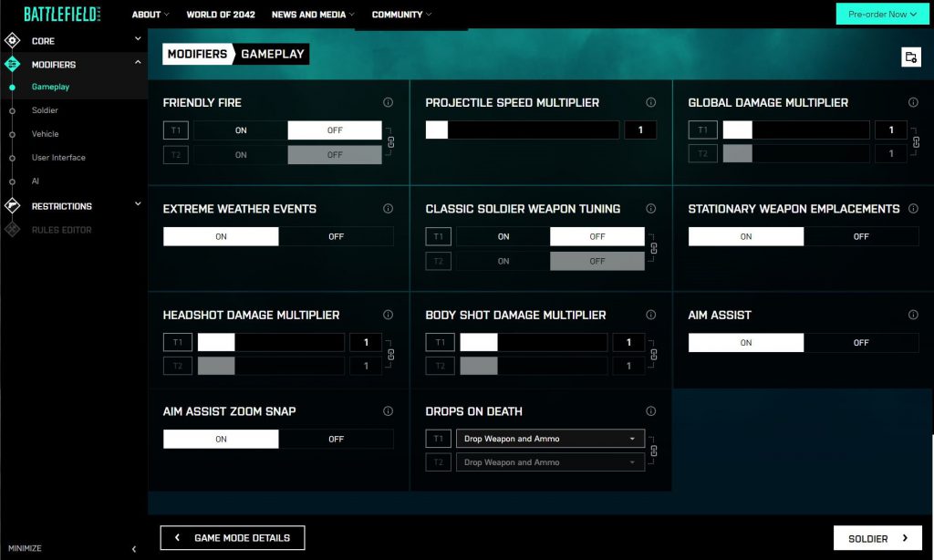Click the Drops on Death link icon
934x560 pixels.
654,451
